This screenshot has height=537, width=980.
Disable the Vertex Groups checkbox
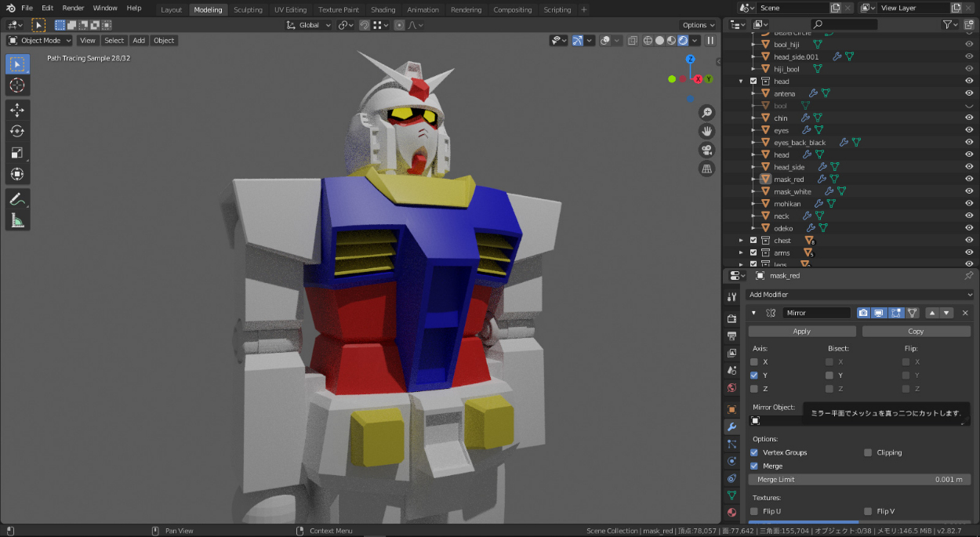[754, 452]
